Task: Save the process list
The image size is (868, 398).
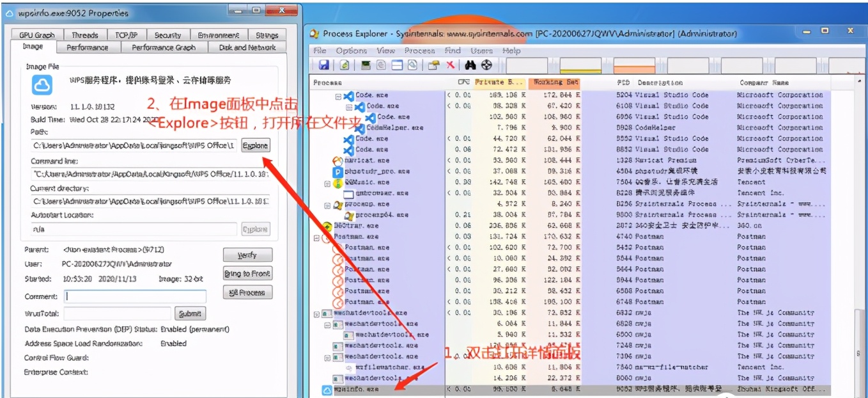Action: pos(325,65)
